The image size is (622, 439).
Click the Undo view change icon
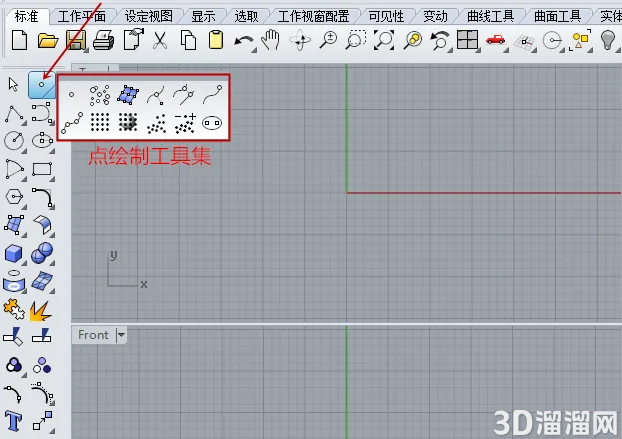click(x=440, y=40)
